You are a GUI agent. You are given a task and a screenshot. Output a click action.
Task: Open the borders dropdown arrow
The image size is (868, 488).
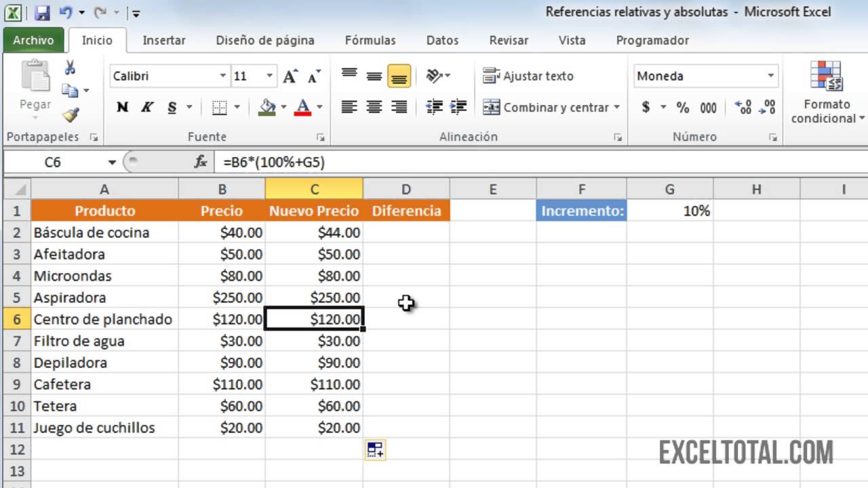click(237, 107)
